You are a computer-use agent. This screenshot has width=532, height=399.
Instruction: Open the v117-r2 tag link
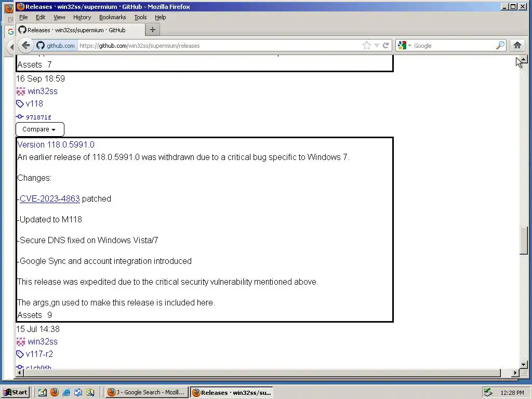[x=39, y=354]
